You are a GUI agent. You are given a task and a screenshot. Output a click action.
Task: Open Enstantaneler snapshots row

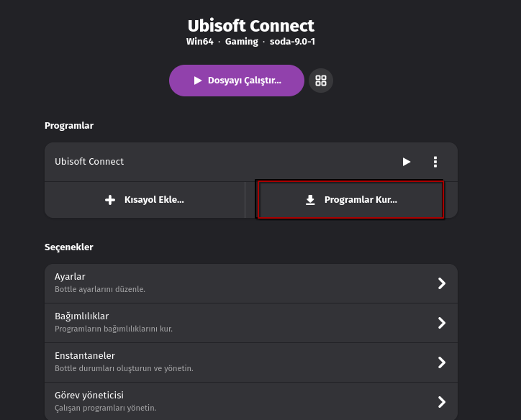click(x=251, y=362)
